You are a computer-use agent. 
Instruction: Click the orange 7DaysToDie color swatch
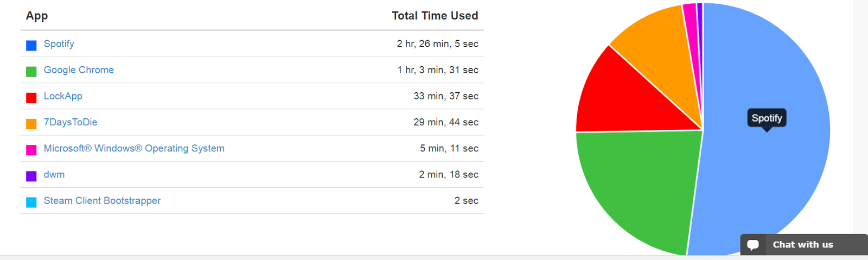(31, 124)
